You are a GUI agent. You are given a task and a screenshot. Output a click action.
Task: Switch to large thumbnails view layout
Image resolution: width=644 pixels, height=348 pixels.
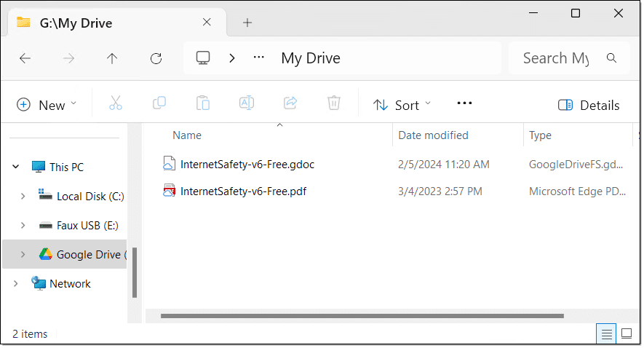[x=626, y=333]
